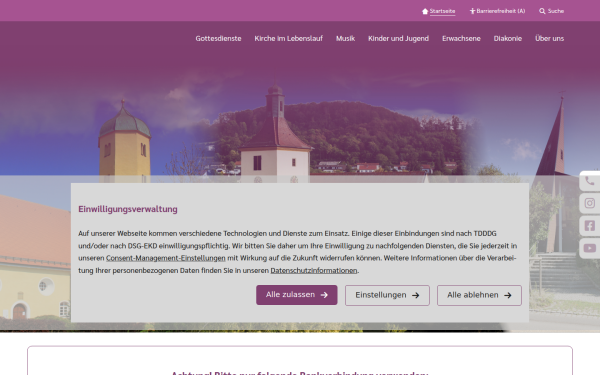Open the Suche search link

(556, 11)
